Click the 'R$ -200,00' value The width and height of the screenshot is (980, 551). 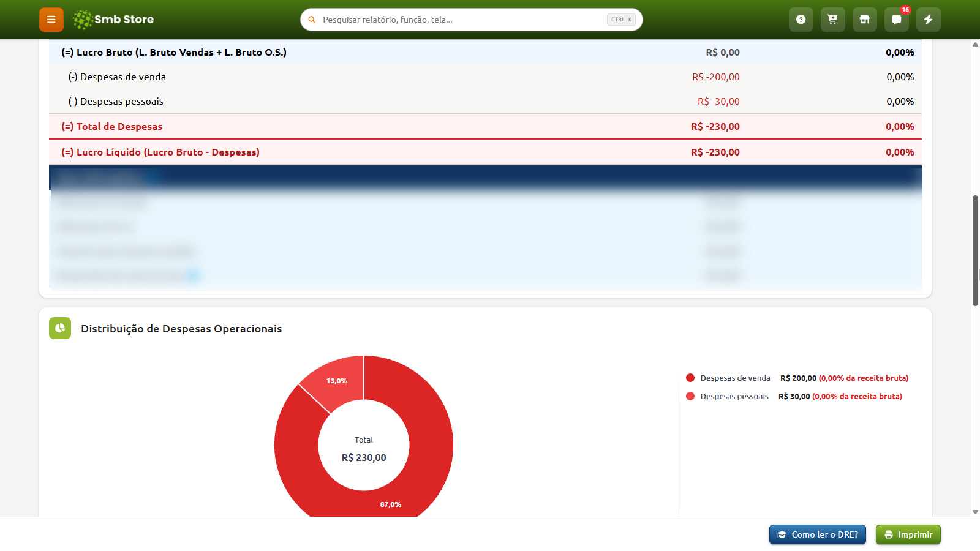coord(716,77)
